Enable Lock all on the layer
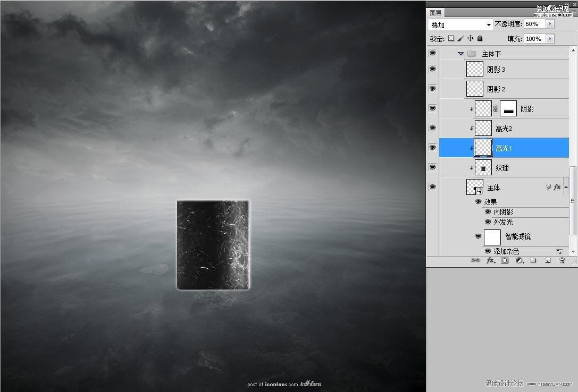The width and height of the screenshot is (578, 392). coord(479,38)
